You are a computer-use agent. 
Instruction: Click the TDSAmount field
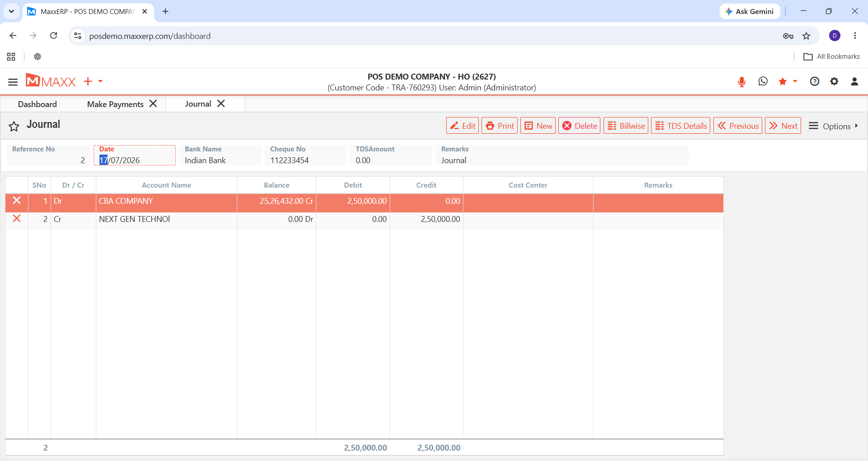coord(391,155)
